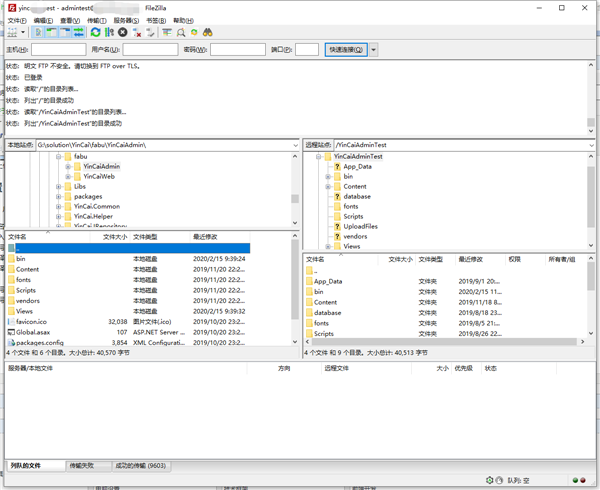Image resolution: width=600 pixels, height=490 pixels.
Task: Open quickconnect history dropdown arrow
Action: (x=374, y=50)
